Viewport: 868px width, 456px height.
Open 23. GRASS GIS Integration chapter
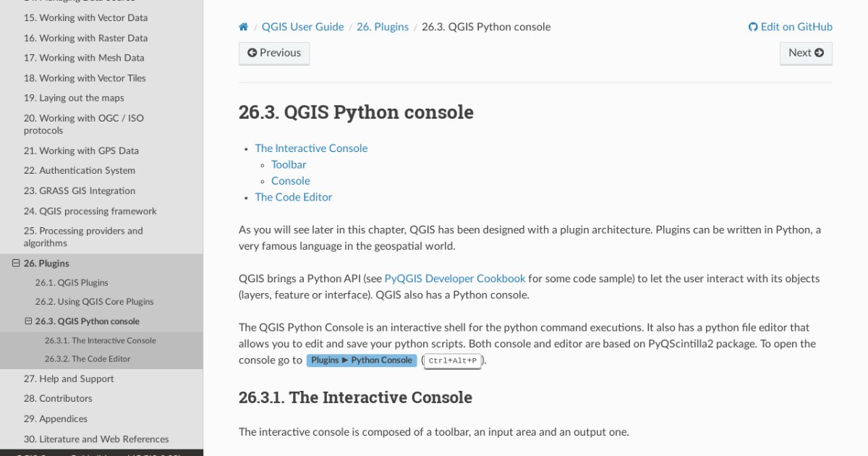point(80,191)
